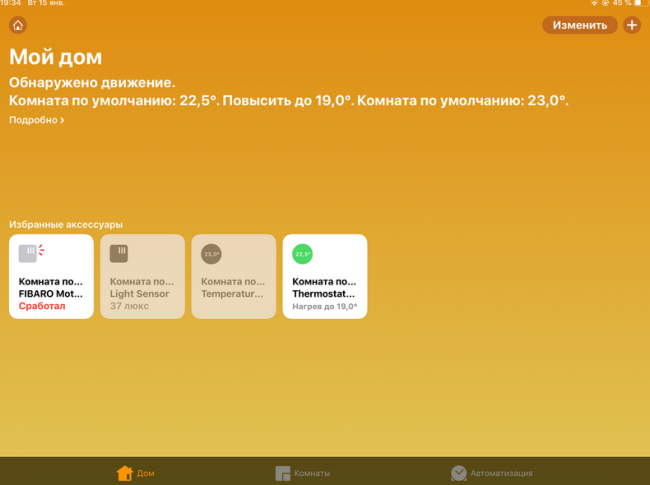Click the Комнаты rooms icon in bottom bar
The height and width of the screenshot is (485, 650).
(284, 473)
